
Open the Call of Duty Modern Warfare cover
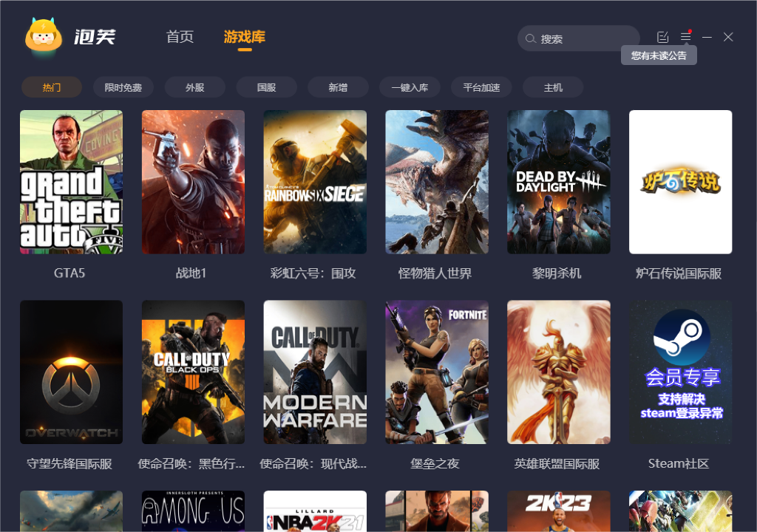[315, 372]
